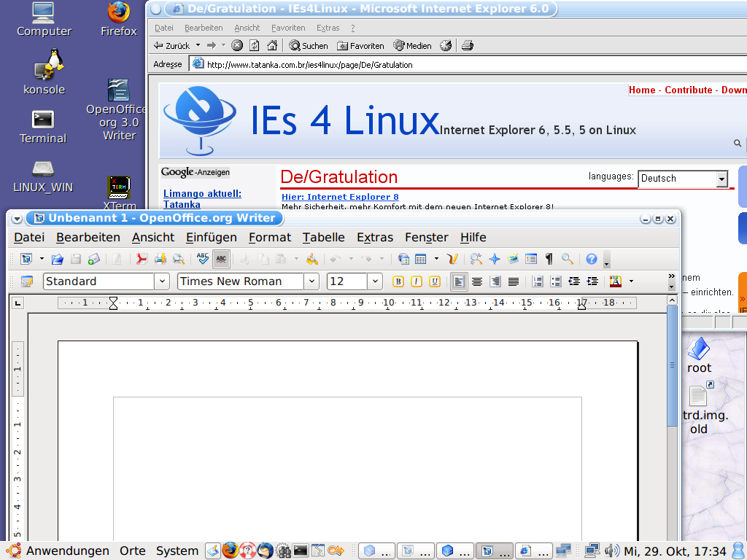Open the Deutsch languages dropdown

pos(721,179)
